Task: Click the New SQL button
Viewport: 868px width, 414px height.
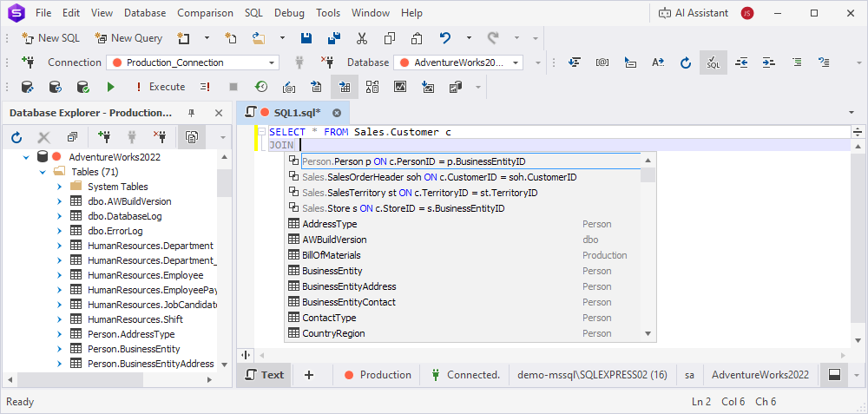Action: [x=52, y=38]
